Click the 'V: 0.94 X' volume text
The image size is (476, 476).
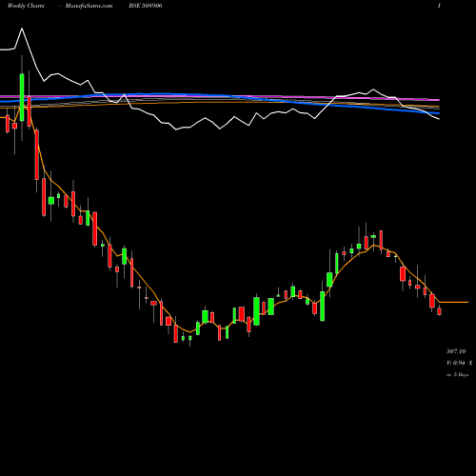click(459, 363)
